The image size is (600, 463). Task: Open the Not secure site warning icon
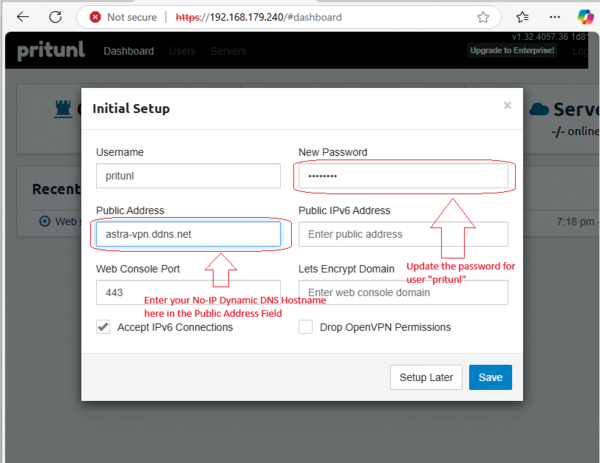tap(95, 17)
